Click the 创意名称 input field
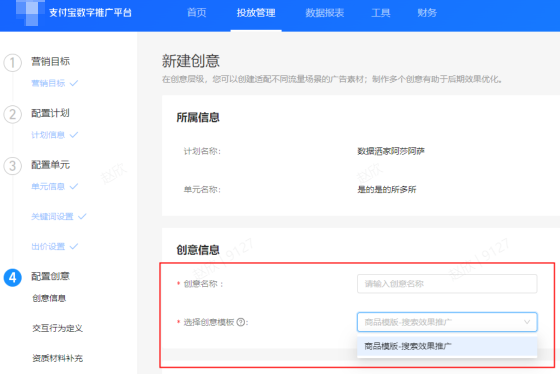 (447, 284)
